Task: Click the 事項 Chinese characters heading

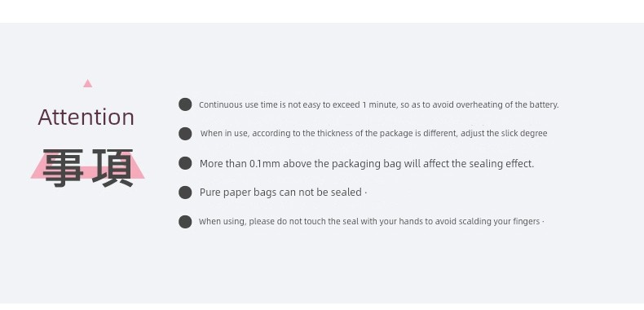Action: (x=88, y=168)
